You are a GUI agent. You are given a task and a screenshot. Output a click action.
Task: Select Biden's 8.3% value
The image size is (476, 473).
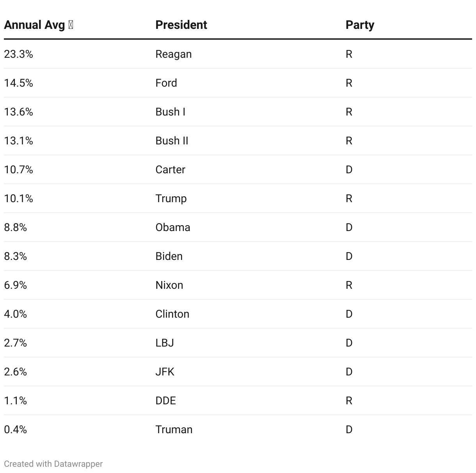15,256
